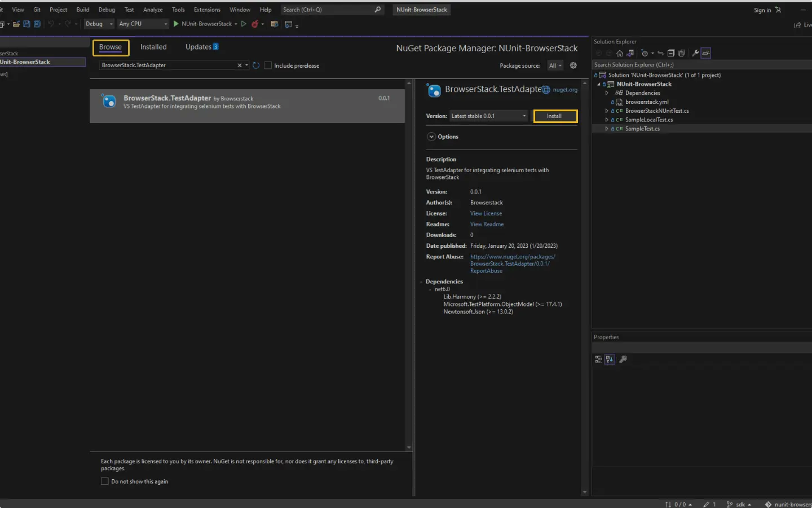
Task: Expand the Options section
Action: tap(431, 137)
